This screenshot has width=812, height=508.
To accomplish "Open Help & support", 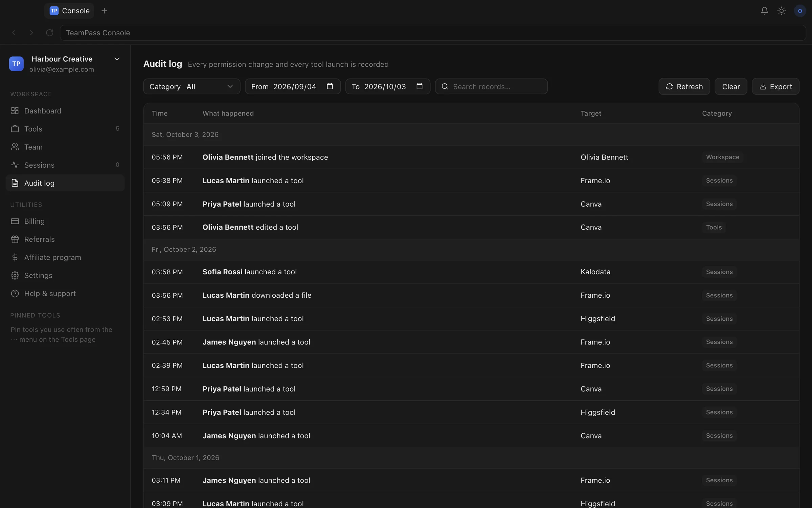I will 65,293.
